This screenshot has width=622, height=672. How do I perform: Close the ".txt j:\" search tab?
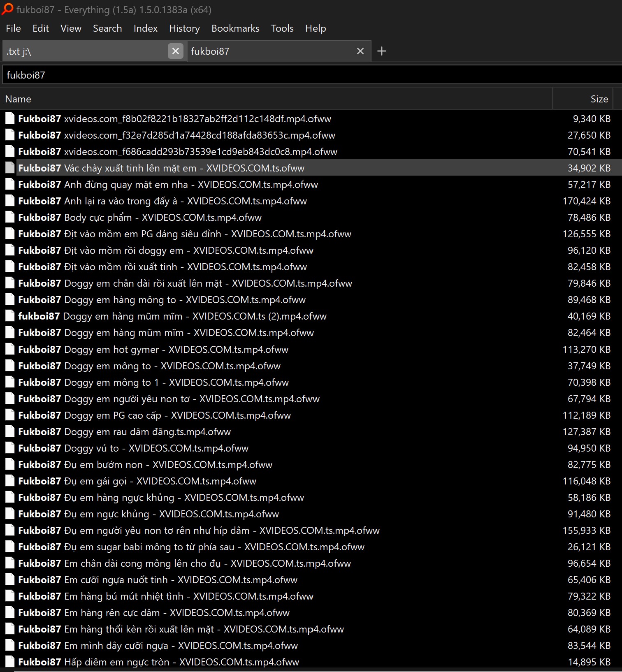click(x=175, y=51)
